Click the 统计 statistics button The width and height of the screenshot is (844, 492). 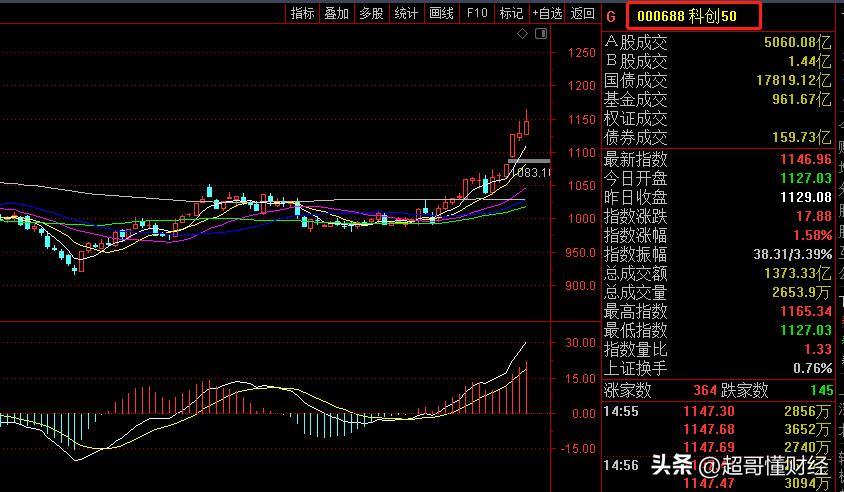pyautogui.click(x=406, y=13)
